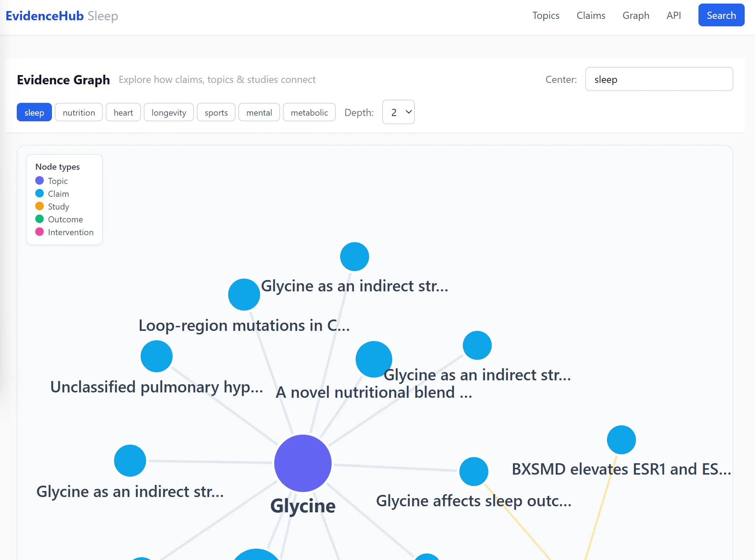Click the Unclassified pulmonary hyp... label
The image size is (755, 560).
click(157, 387)
